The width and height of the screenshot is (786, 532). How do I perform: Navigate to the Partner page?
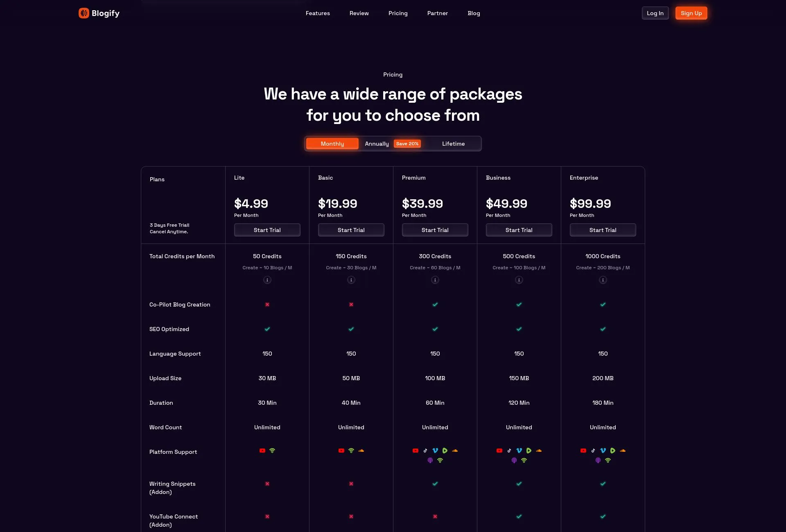click(437, 13)
